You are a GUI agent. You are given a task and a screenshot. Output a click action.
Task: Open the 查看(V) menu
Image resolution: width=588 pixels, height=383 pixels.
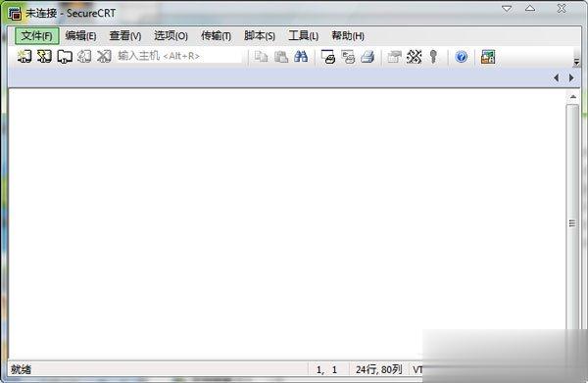click(x=125, y=36)
